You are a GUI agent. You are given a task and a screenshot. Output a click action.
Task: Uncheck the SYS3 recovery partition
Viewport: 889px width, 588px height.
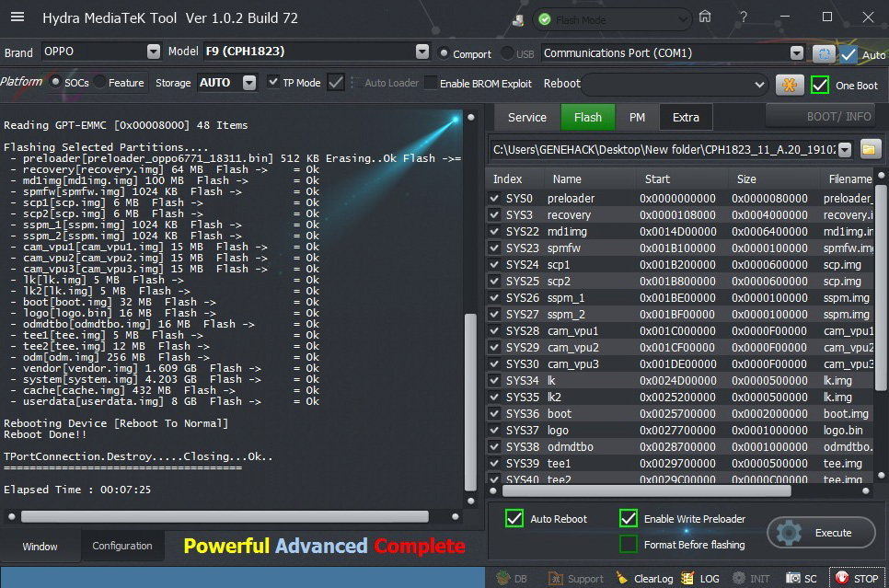494,215
